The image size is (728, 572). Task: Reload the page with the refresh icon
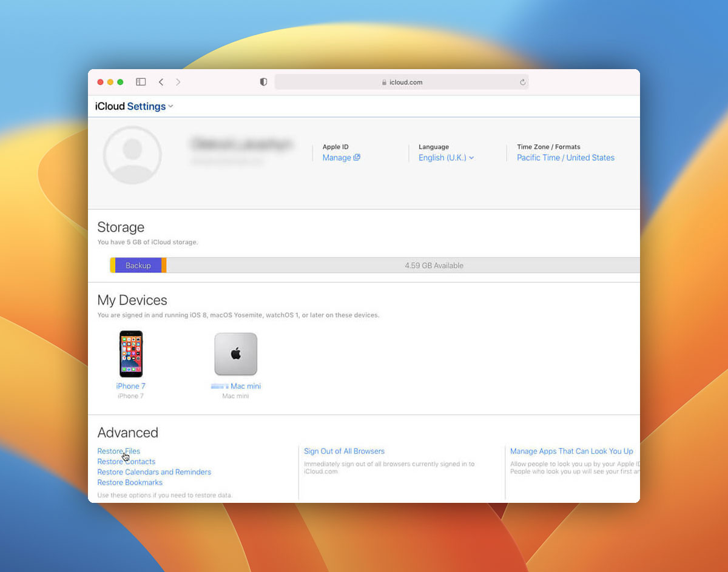coord(522,82)
